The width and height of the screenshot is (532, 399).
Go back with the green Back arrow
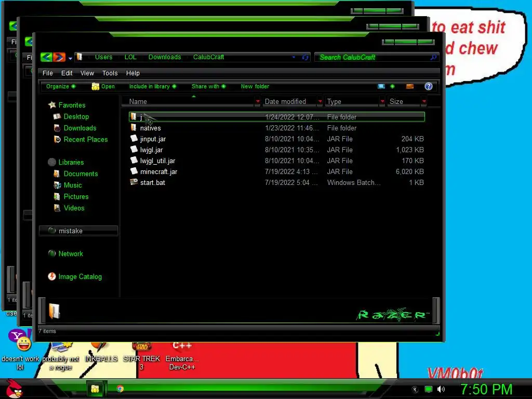(46, 57)
